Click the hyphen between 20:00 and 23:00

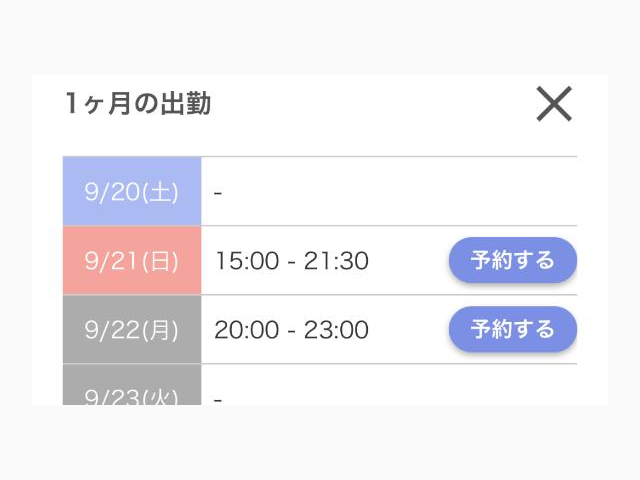pyautogui.click(x=291, y=331)
